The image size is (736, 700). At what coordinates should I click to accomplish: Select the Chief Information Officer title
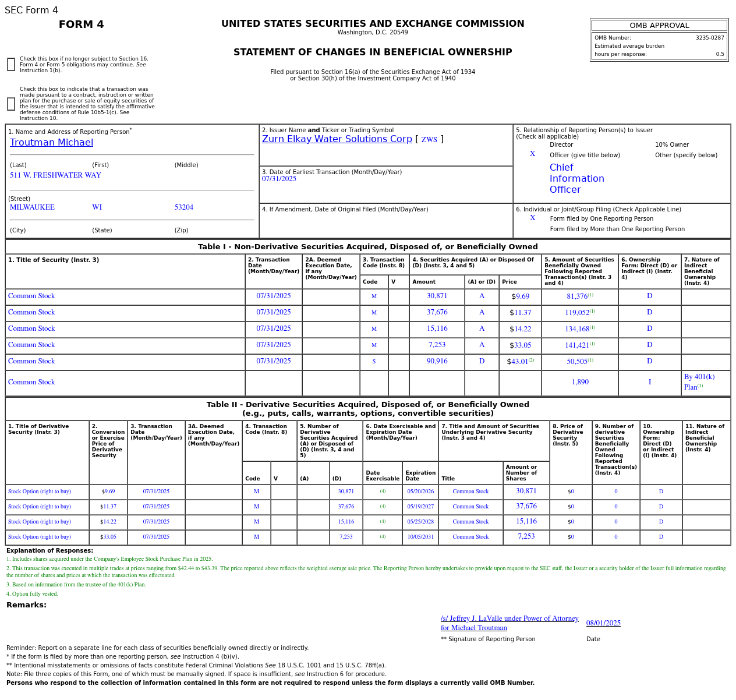pos(577,179)
